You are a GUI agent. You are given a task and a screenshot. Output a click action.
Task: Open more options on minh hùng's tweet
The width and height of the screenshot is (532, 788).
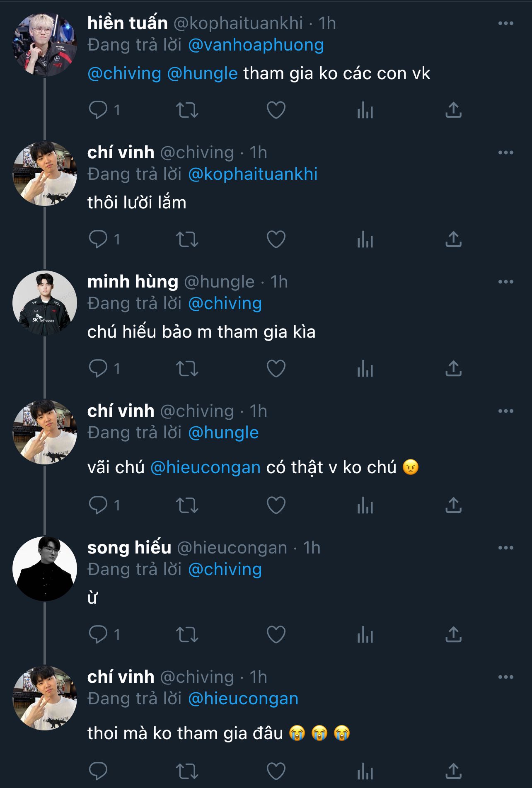click(505, 282)
